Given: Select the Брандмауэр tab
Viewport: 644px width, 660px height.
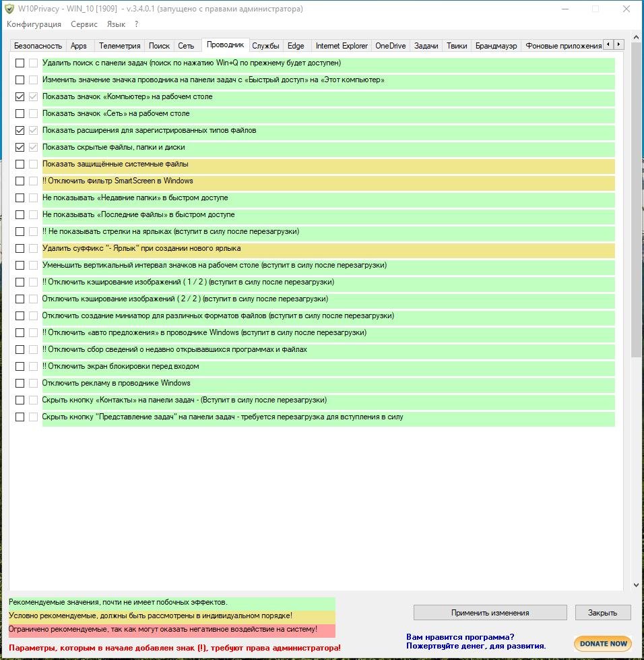Looking at the screenshot, I should click(496, 46).
